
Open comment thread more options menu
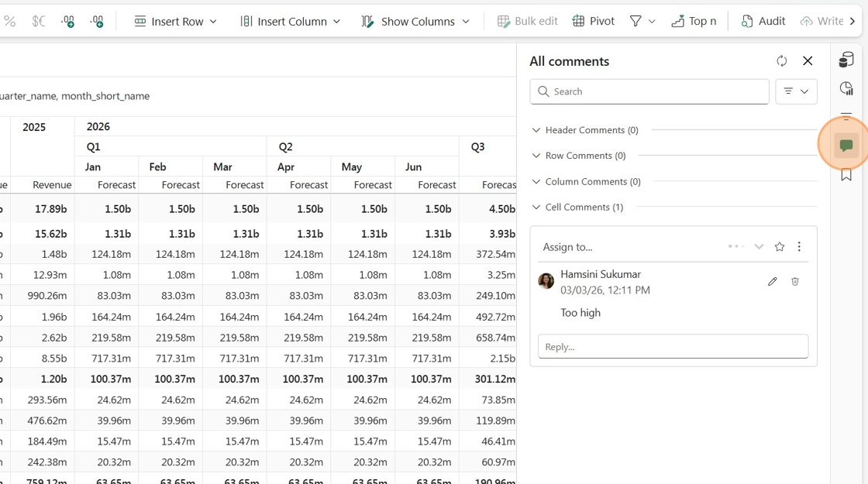[799, 247]
